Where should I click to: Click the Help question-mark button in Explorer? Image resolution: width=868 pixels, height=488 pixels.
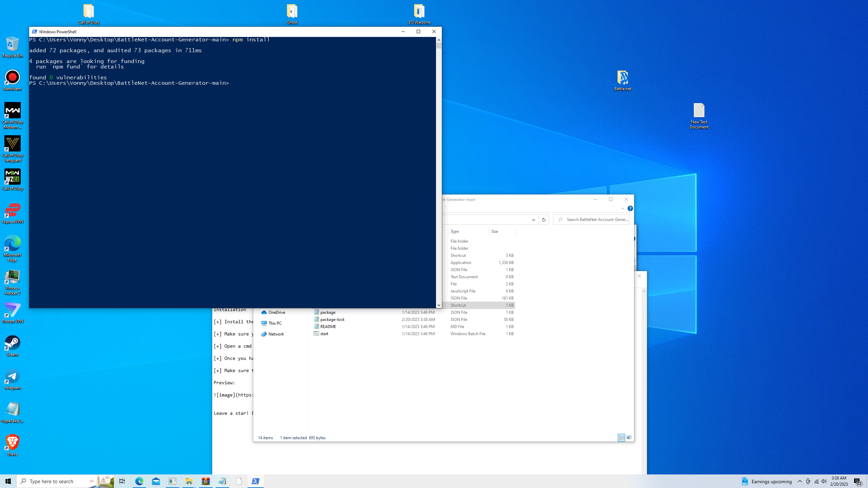tap(630, 208)
